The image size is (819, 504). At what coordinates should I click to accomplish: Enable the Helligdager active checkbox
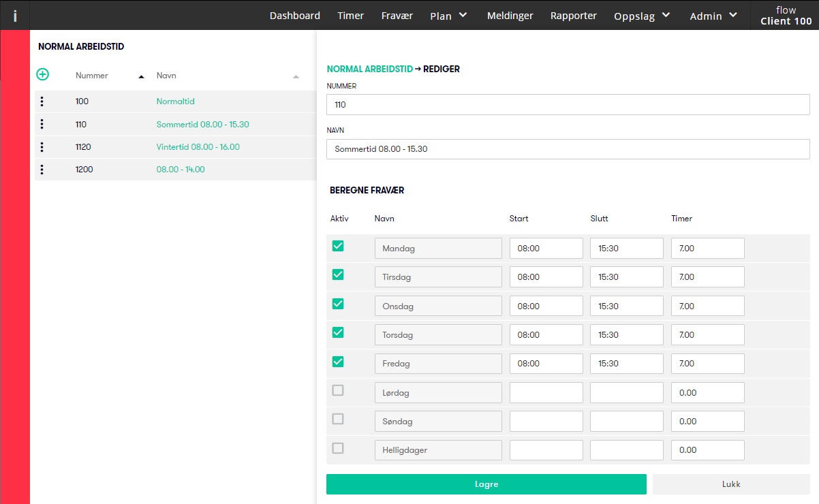[338, 448]
